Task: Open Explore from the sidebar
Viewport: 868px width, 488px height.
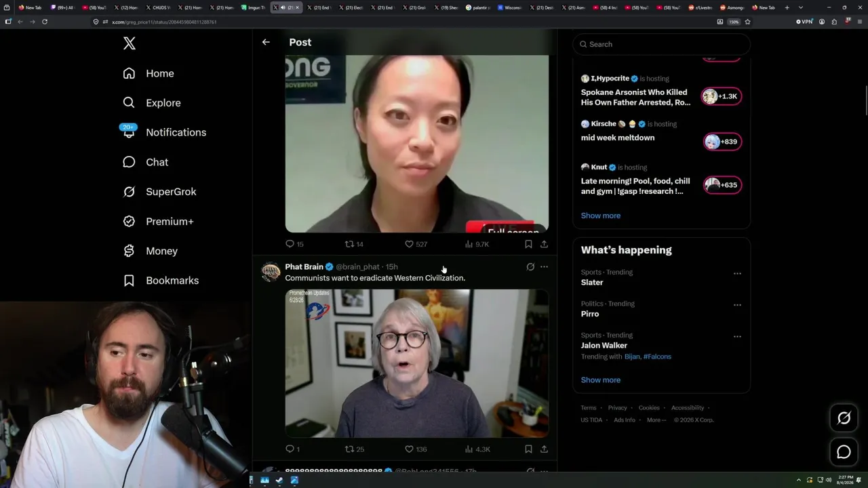Action: tap(152, 103)
